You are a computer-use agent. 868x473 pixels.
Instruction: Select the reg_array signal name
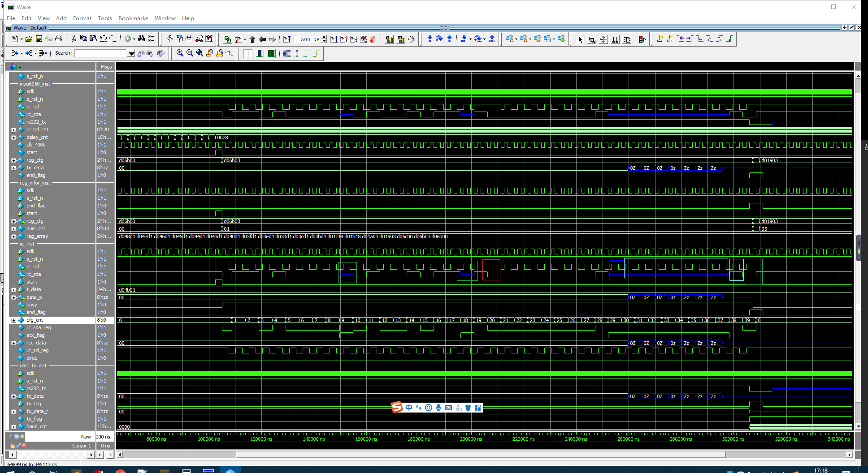pyautogui.click(x=37, y=236)
